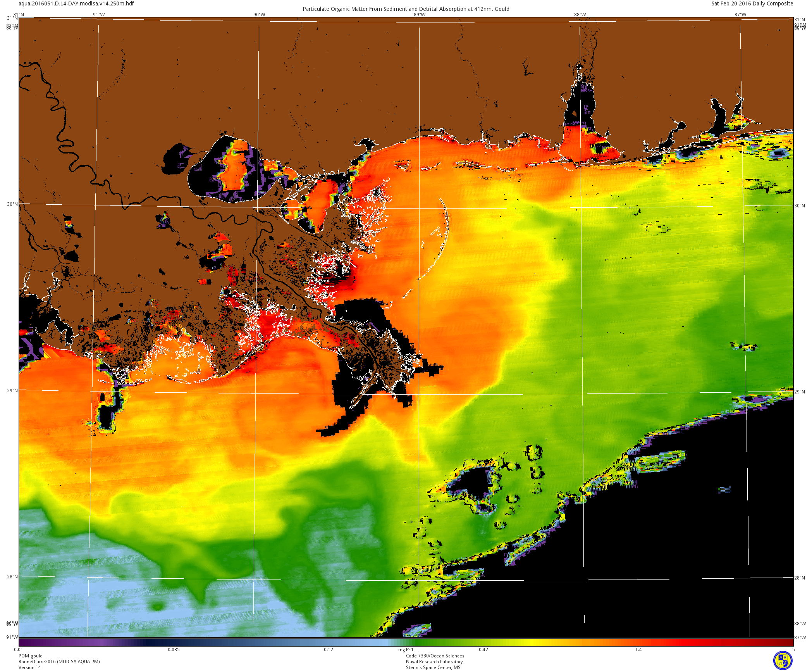This screenshot has height=671, width=812.
Task: Click the Naval Research Laboratory seal logo
Action: 783,660
